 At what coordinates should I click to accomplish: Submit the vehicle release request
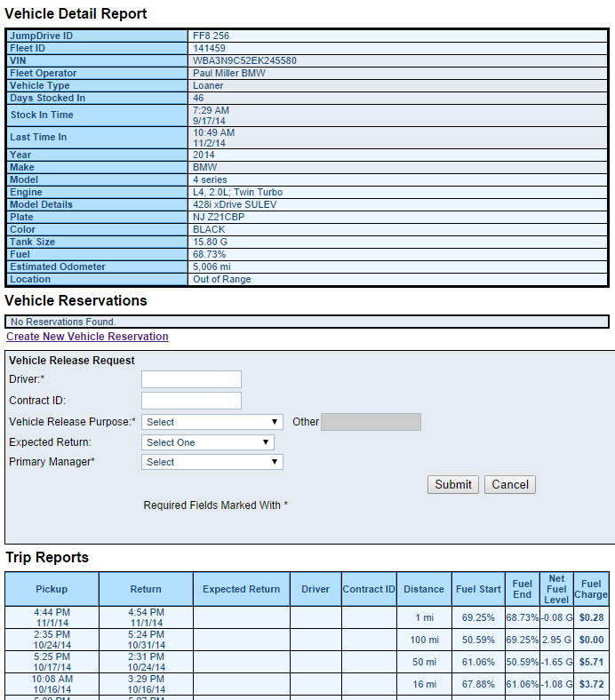[x=453, y=485]
